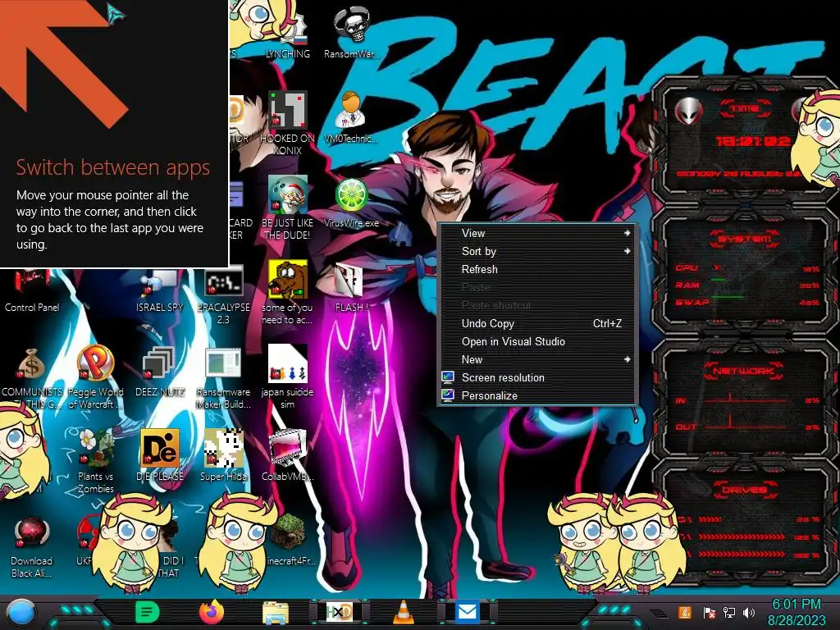Click the TIME panel header in gadget
Image resolution: width=840 pixels, height=630 pixels.
tap(745, 108)
